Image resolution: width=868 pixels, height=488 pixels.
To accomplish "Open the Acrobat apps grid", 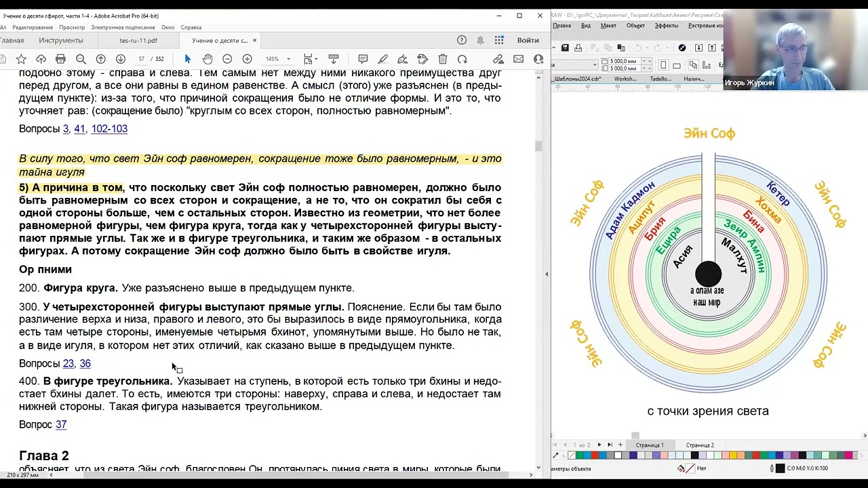I will [x=499, y=40].
